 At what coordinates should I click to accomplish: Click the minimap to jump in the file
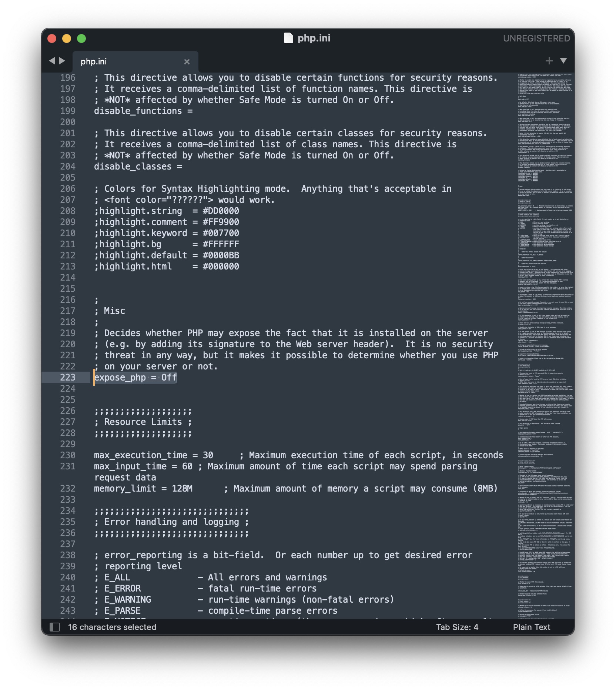coord(545,346)
